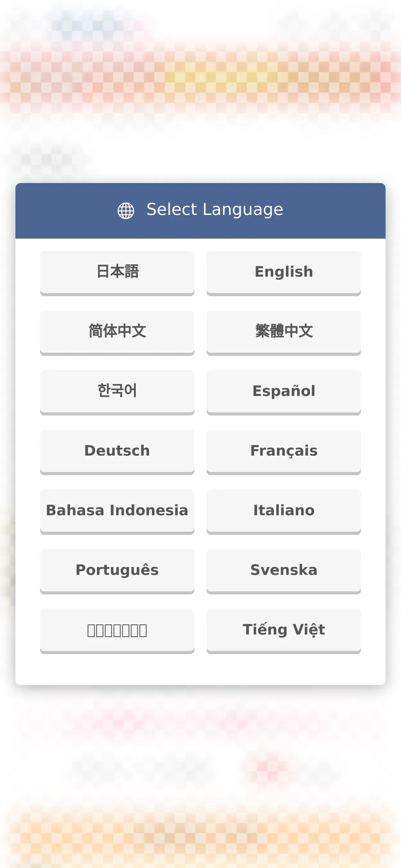Choose the Deutsch button
This screenshot has width=401, height=868.
click(117, 452)
